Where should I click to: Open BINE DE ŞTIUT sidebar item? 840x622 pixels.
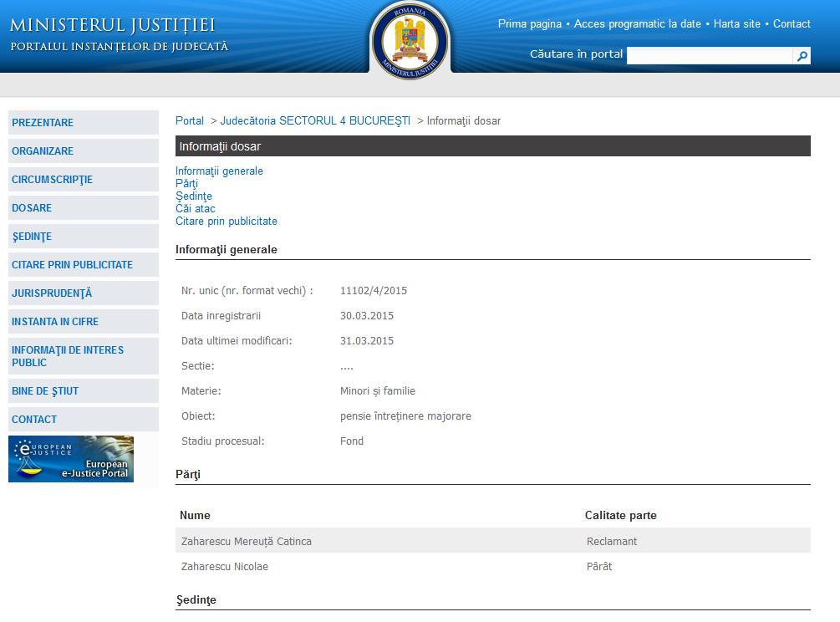click(45, 391)
